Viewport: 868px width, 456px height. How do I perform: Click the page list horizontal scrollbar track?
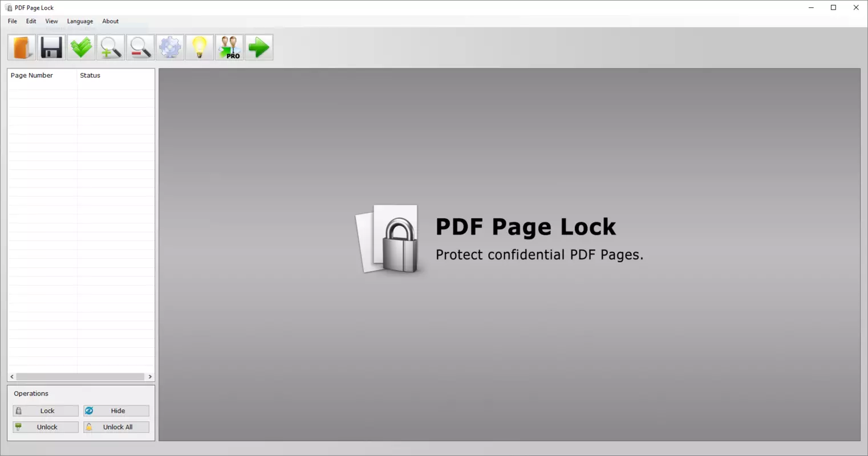(80, 377)
